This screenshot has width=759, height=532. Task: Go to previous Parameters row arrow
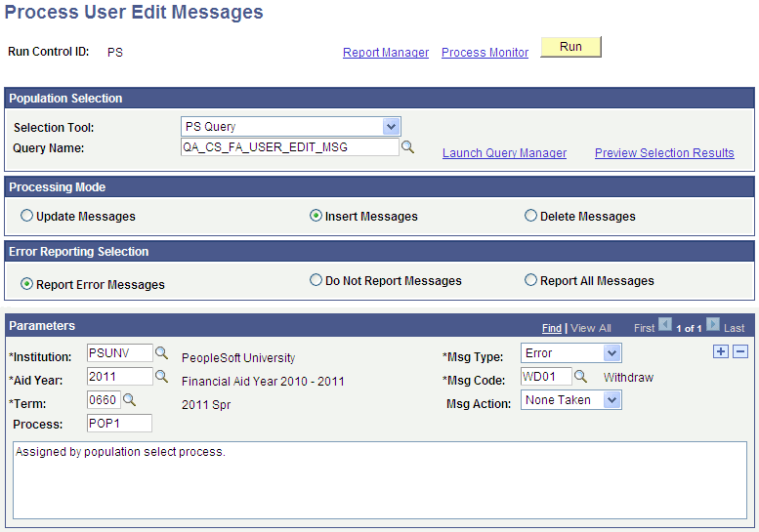(x=665, y=324)
